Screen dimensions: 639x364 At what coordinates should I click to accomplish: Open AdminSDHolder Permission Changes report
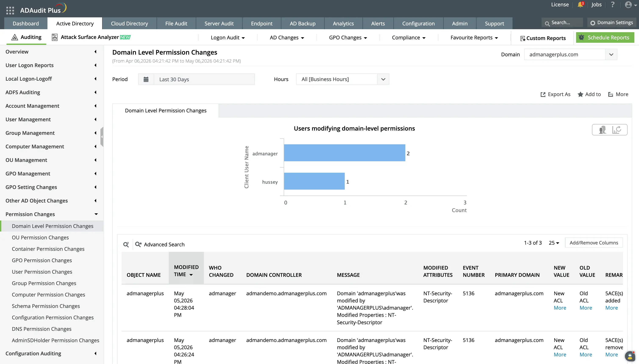click(x=56, y=341)
